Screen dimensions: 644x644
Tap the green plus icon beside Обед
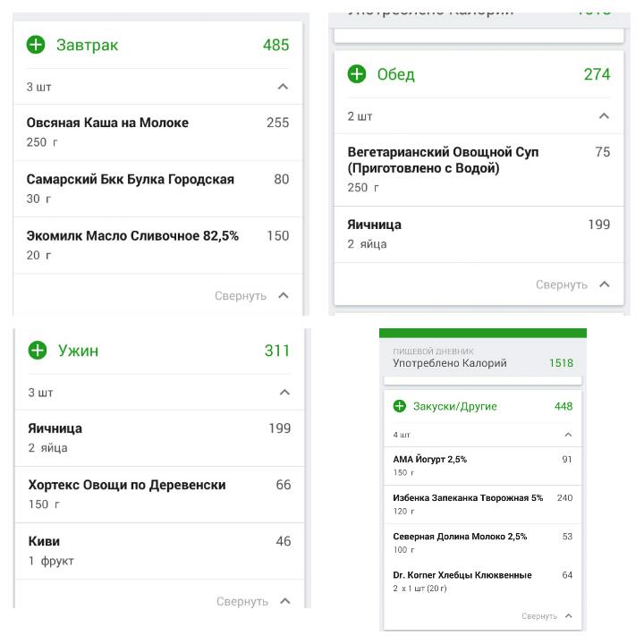357,74
